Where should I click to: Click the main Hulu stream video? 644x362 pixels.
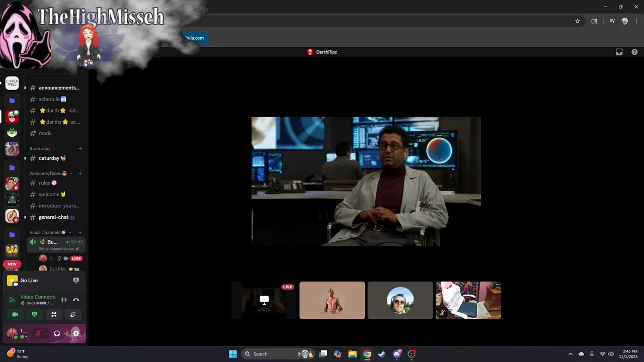(366, 182)
